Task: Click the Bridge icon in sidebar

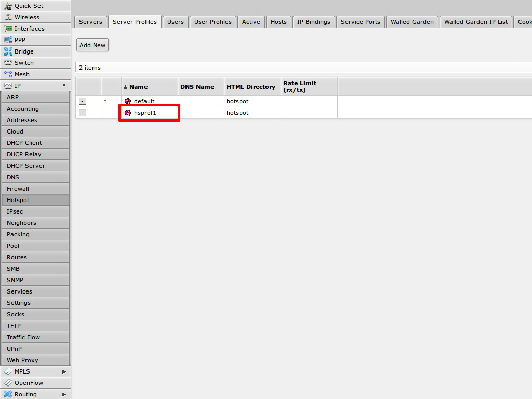Action: coord(8,51)
